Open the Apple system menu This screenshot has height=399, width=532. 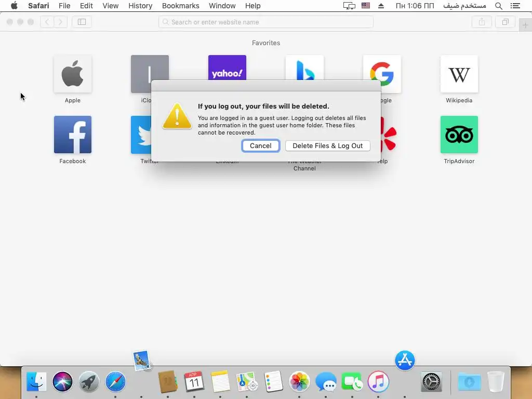(x=14, y=6)
